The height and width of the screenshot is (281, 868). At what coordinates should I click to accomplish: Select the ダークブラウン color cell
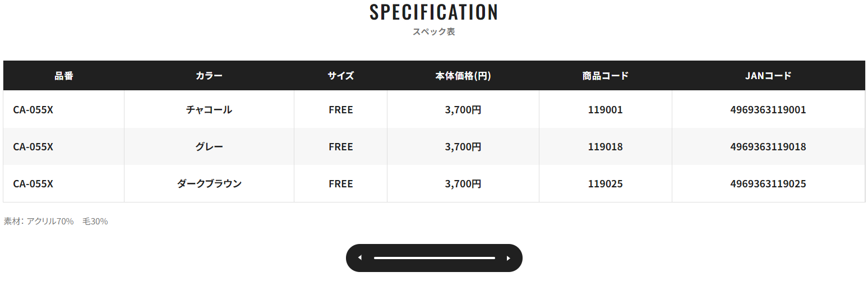(x=209, y=184)
